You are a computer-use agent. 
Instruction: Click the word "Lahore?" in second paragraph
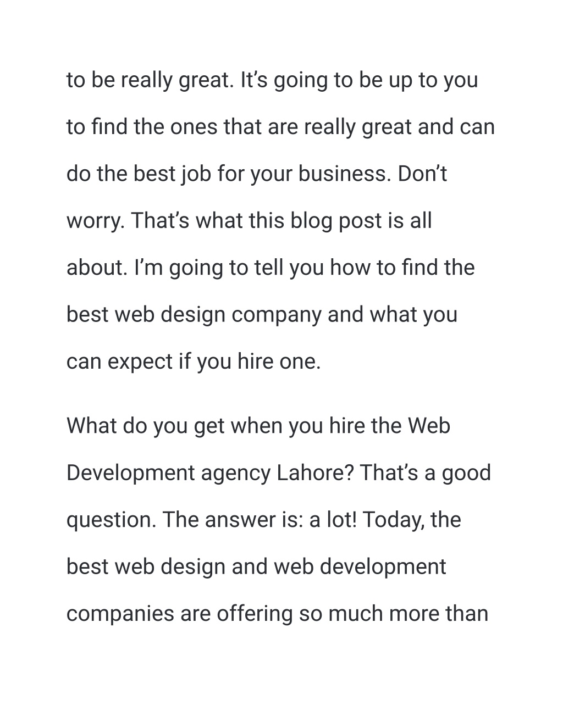(x=315, y=473)
